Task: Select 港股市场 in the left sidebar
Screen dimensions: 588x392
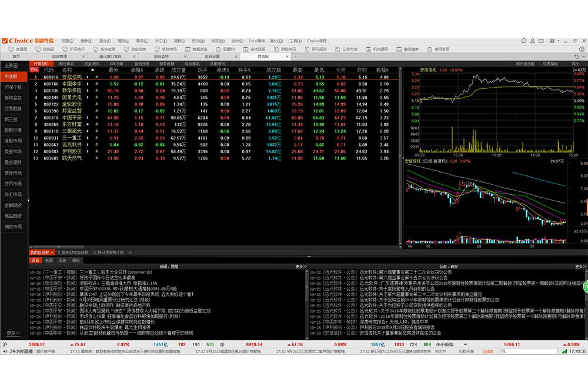Action: [13, 141]
